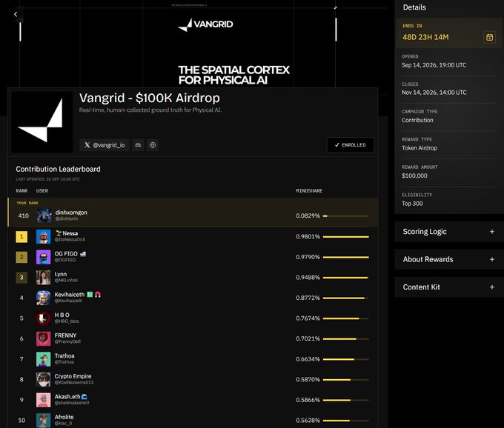Click the Sep 14, 2026 opening date

434,65
